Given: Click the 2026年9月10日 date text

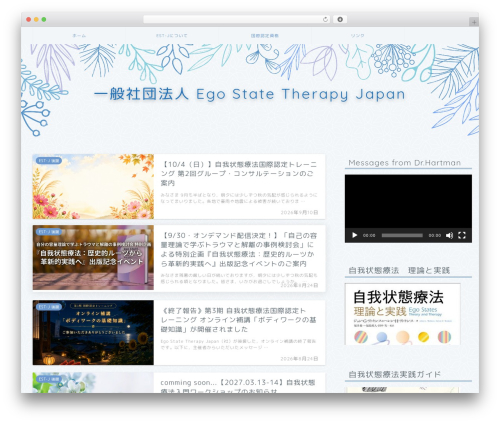Looking at the screenshot, I should [299, 212].
